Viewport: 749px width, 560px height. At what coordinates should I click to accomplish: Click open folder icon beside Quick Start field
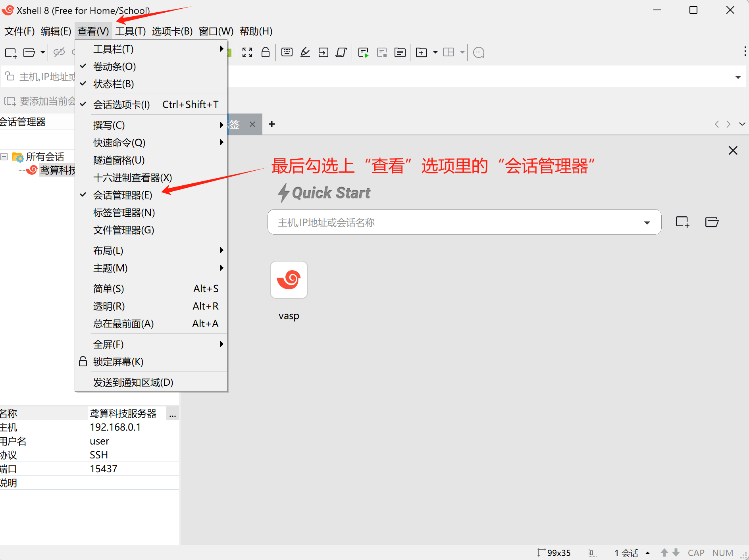click(x=712, y=222)
